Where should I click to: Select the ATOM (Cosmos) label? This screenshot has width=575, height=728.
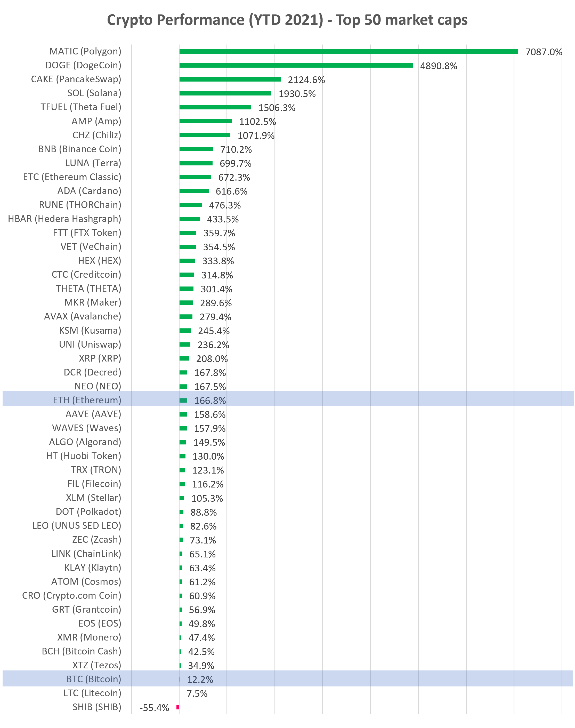click(86, 581)
